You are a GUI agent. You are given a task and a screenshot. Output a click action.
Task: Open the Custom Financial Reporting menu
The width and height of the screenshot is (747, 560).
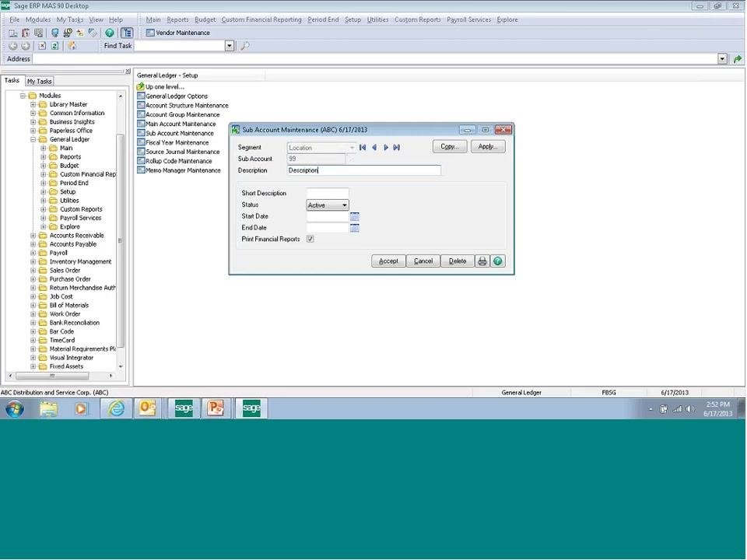click(x=261, y=19)
